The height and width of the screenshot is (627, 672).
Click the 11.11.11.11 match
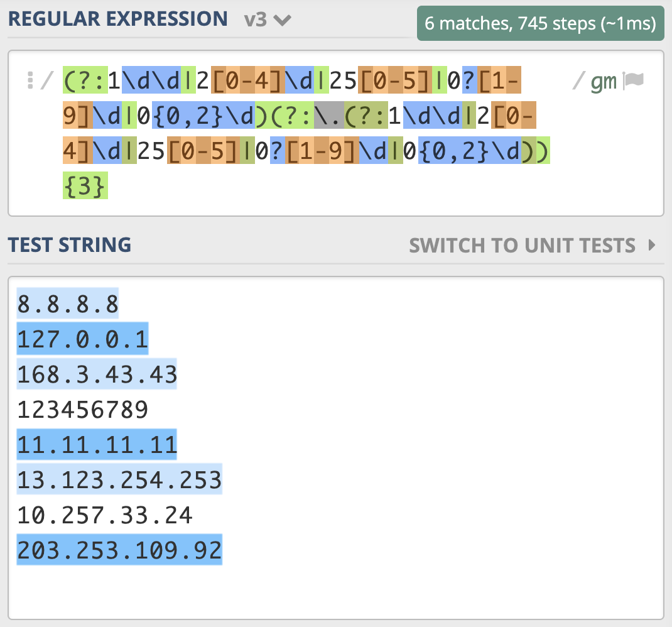[x=97, y=445]
